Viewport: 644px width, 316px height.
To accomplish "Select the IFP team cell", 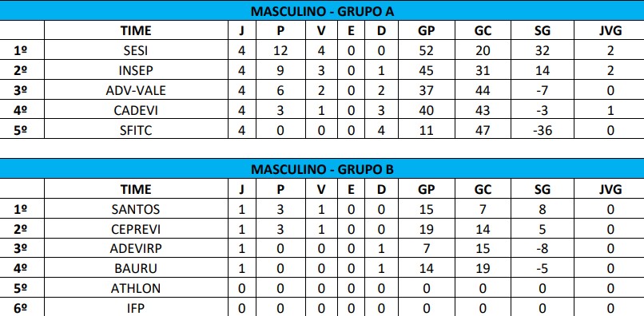I will tap(136, 307).
